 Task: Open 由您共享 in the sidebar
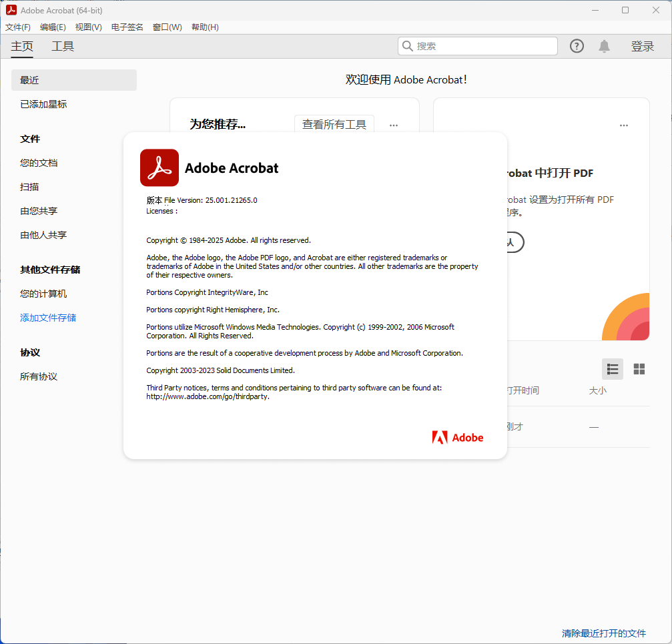pyautogui.click(x=39, y=211)
